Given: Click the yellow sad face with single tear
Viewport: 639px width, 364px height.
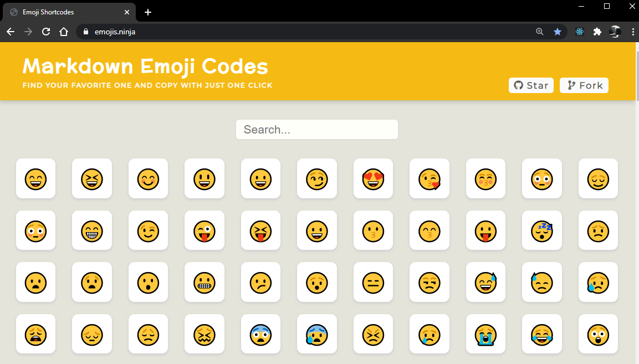Looking at the screenshot, I should tap(429, 334).
